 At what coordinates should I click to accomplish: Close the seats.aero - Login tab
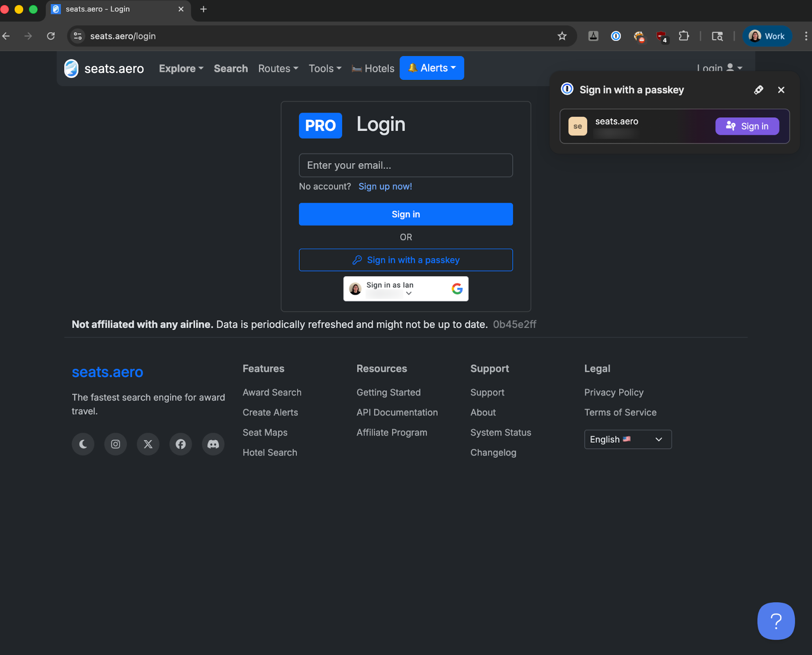coord(181,9)
